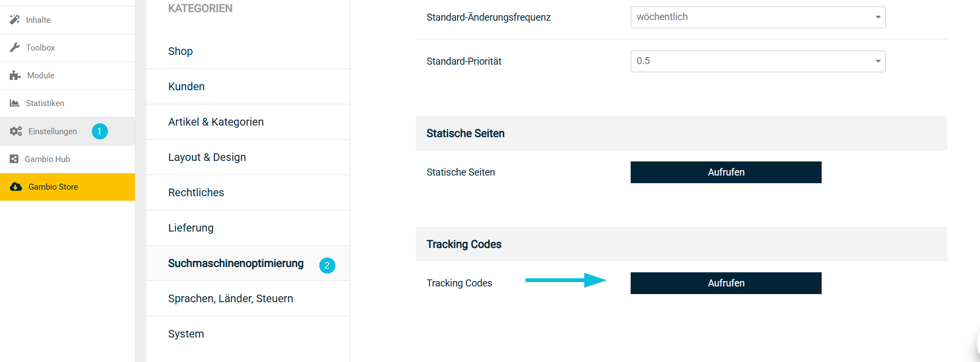Viewport: 980px width, 362px height.
Task: Open the Gambio Hub icon
Action: (14, 159)
